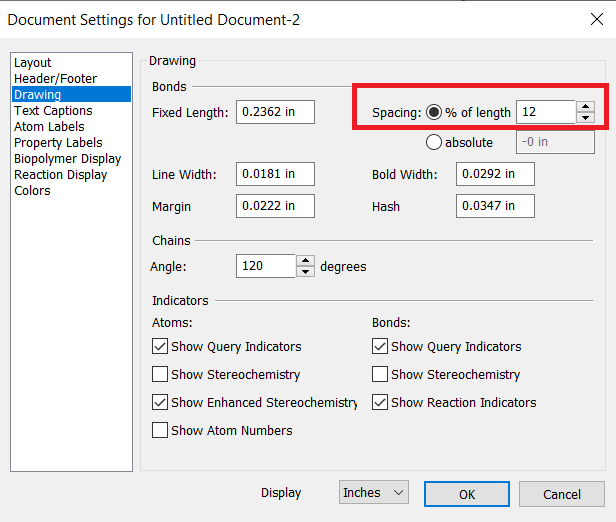616x522 pixels.
Task: Decrease spacing percent with the down arrow
Action: click(585, 118)
